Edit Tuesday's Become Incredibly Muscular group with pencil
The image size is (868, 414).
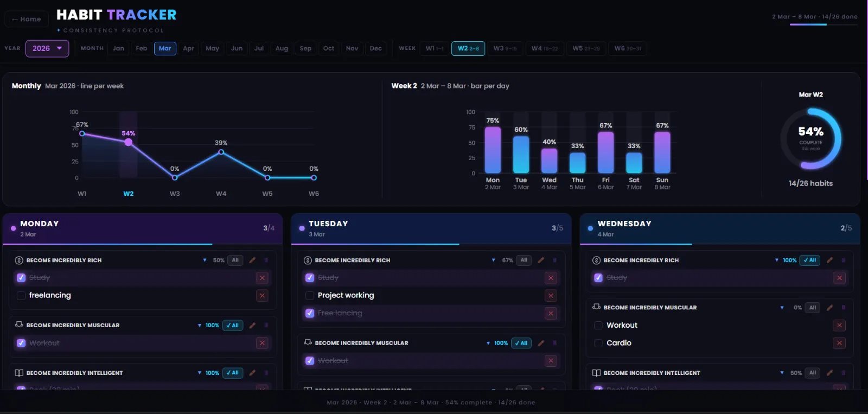pos(541,343)
